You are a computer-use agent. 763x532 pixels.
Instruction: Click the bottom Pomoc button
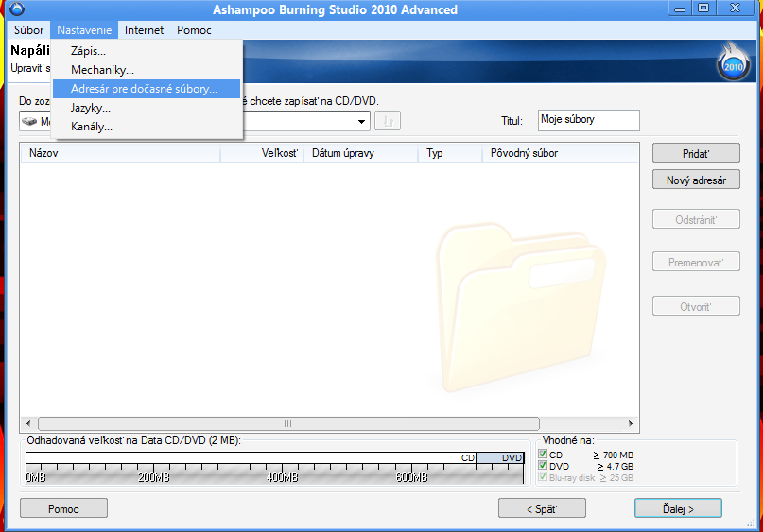pyautogui.click(x=63, y=508)
